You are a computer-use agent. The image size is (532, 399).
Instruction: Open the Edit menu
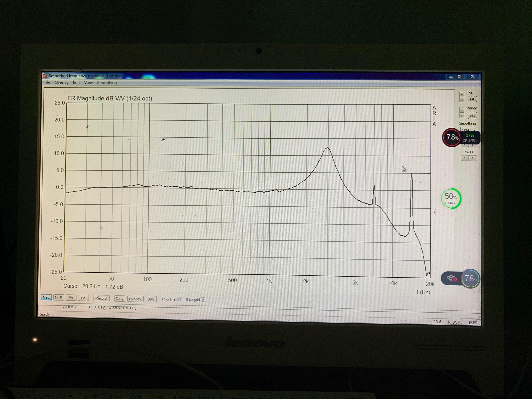[76, 83]
